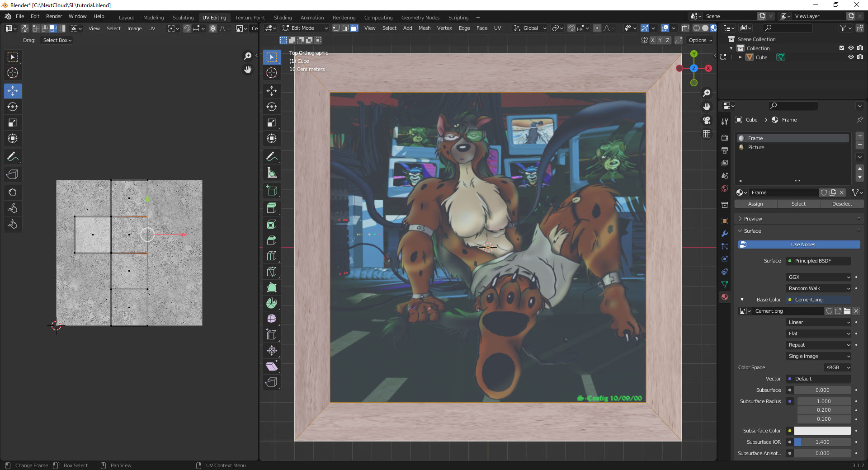Click the Default vector button
868x470 pixels.
point(819,379)
